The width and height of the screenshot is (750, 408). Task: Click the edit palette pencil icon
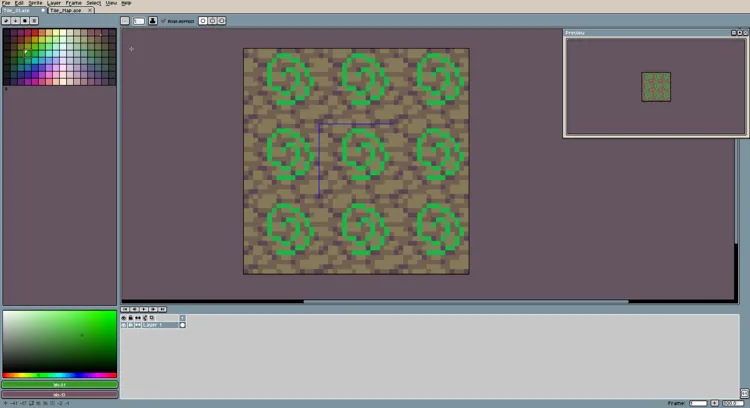coord(6,21)
